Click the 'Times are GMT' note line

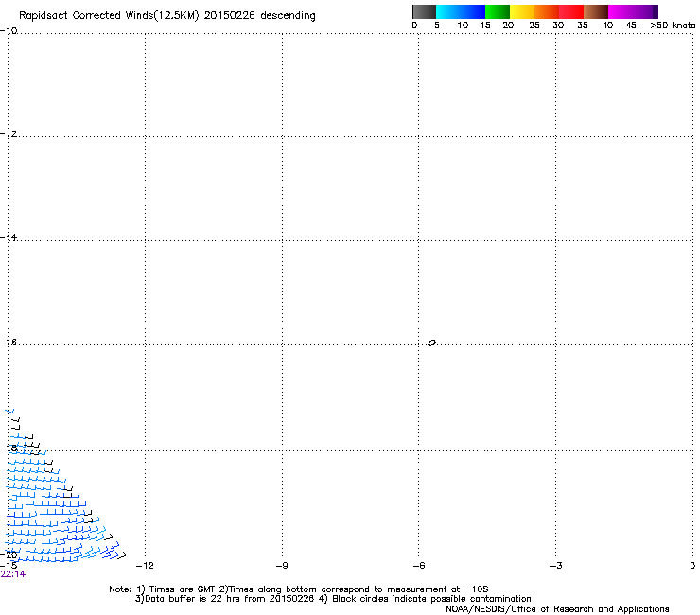[x=299, y=589]
